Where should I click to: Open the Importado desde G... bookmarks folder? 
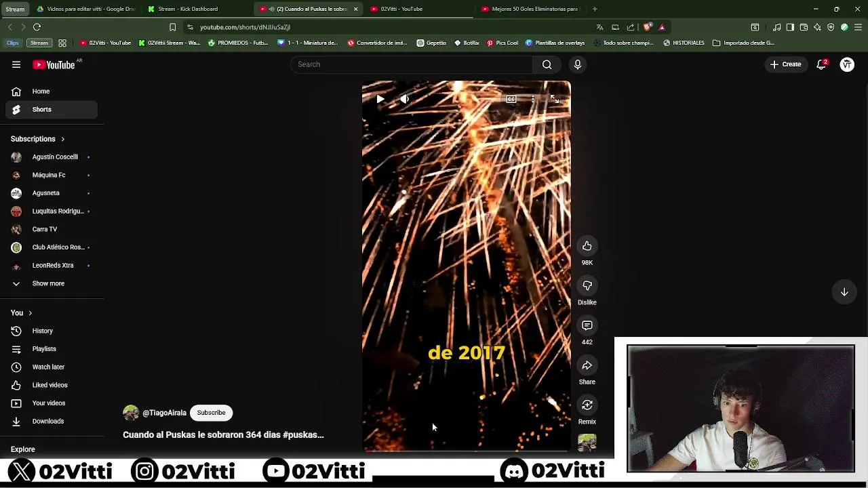[743, 43]
